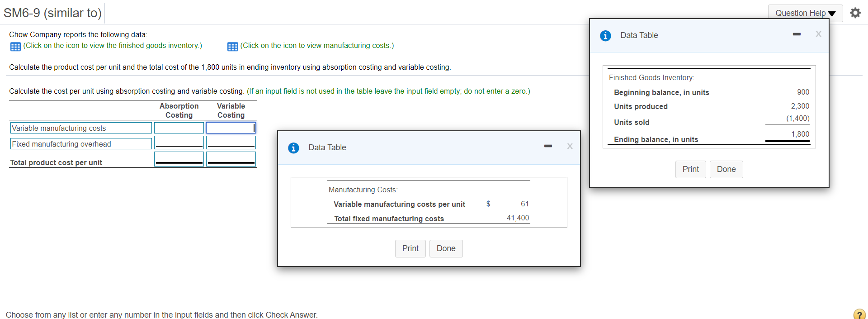Select Absorption Costing total product cost field

179,159
